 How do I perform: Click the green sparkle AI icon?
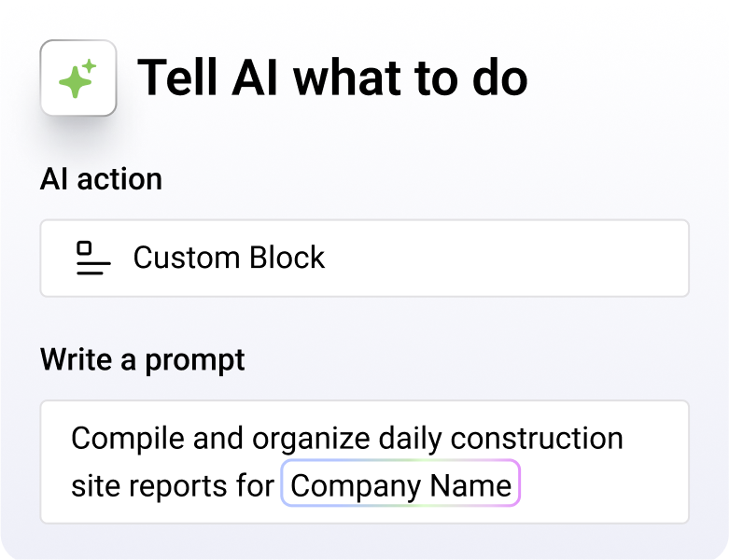point(78,78)
